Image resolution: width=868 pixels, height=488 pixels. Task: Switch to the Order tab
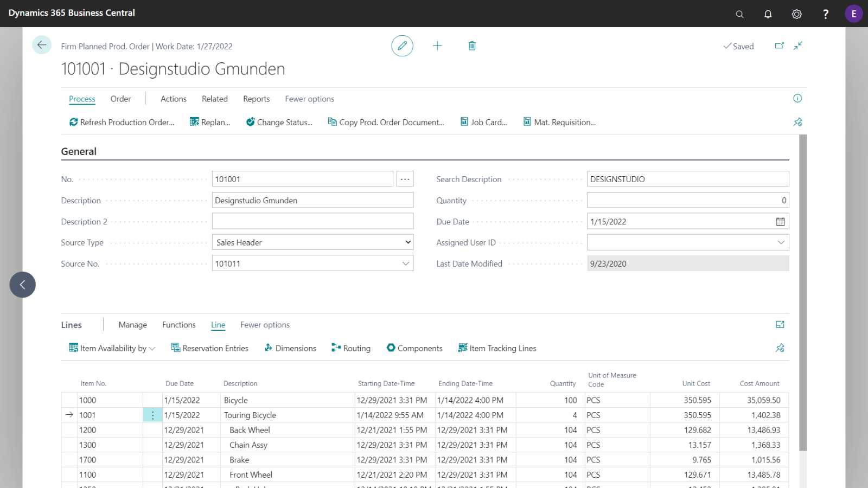click(x=120, y=99)
